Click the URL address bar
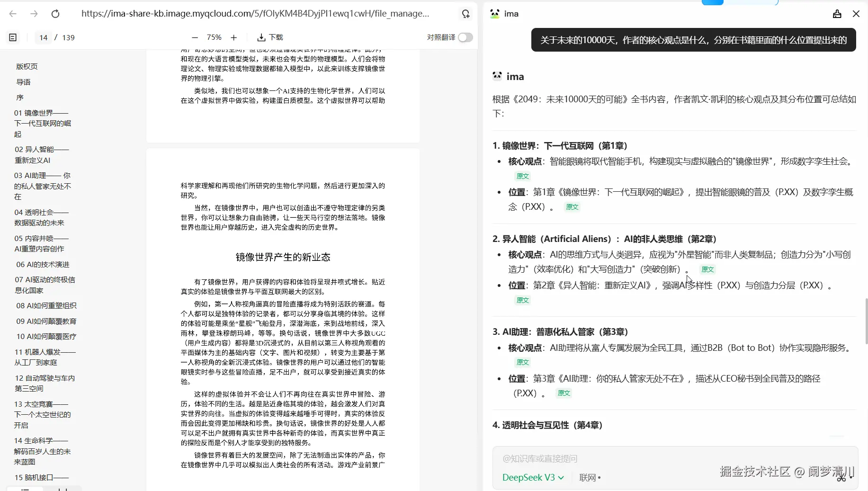The width and height of the screenshot is (868, 491). click(256, 14)
